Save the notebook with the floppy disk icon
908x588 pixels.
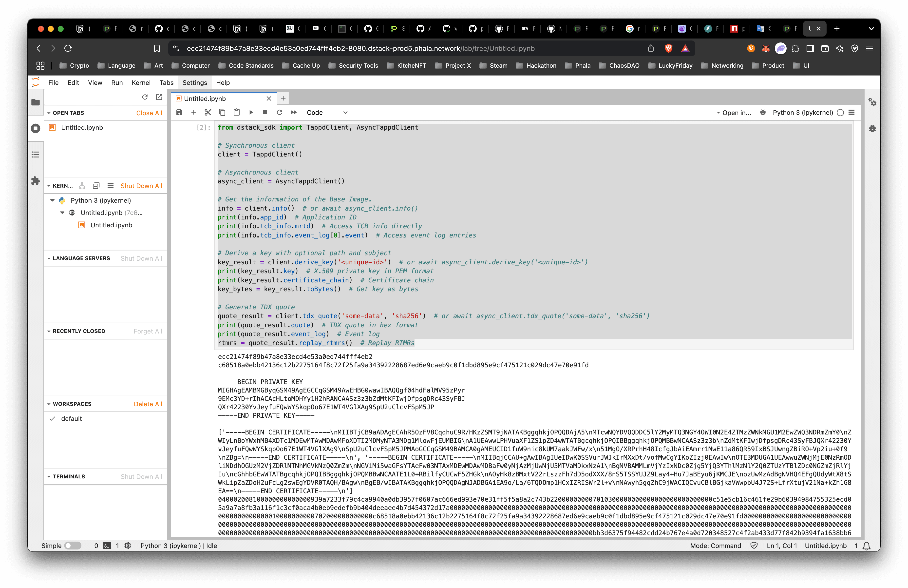point(179,112)
